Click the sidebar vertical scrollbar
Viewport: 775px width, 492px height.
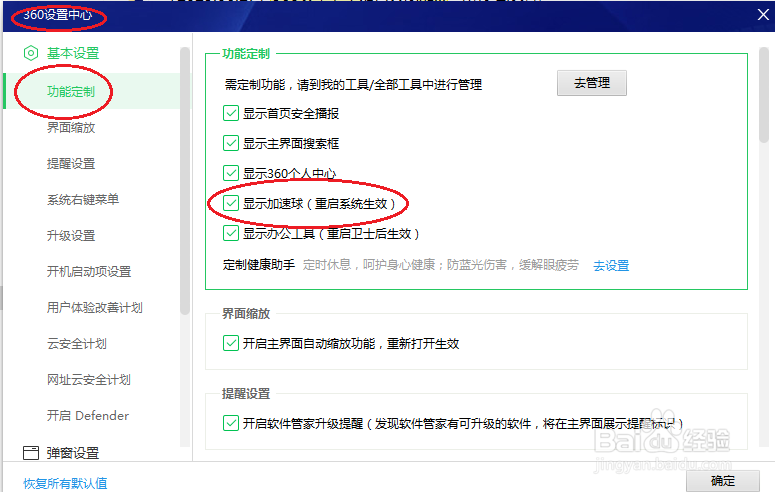[x=185, y=181]
